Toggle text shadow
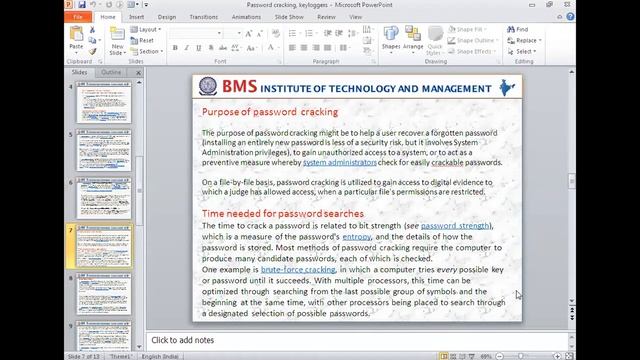 [x=211, y=48]
